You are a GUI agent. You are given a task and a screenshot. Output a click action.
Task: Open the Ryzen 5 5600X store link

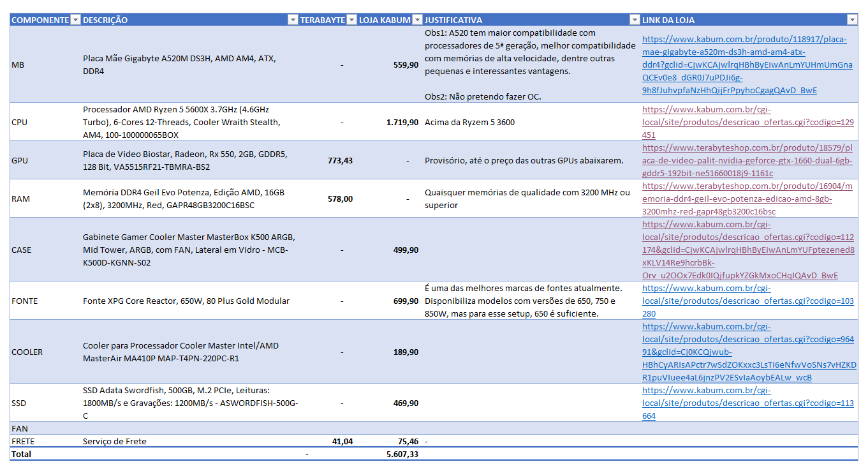[x=747, y=122]
